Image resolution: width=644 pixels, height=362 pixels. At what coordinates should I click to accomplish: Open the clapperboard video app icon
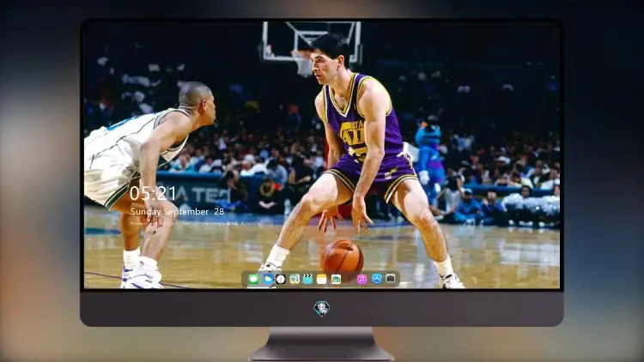click(x=307, y=279)
